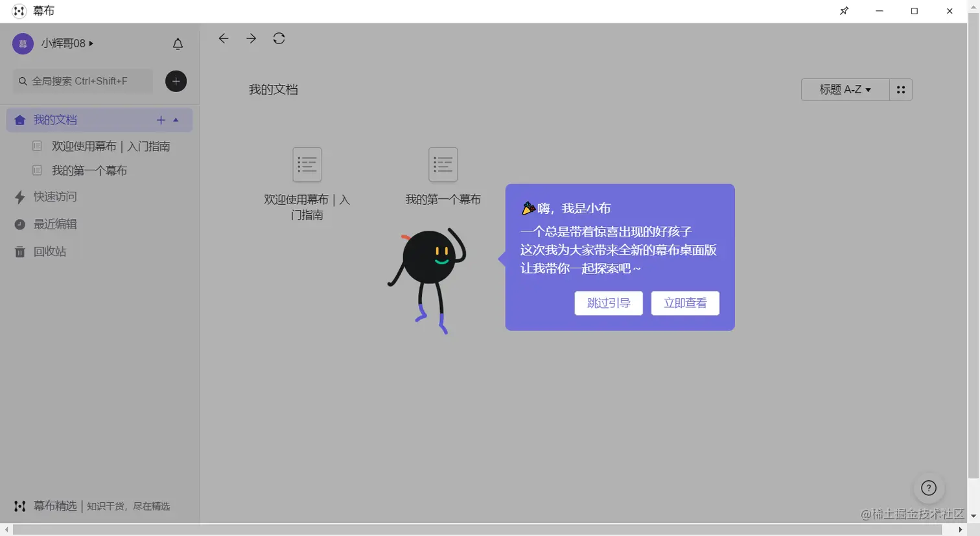Image resolution: width=980 pixels, height=536 pixels.
Task: Create new content with the dark plus button
Action: click(x=176, y=81)
